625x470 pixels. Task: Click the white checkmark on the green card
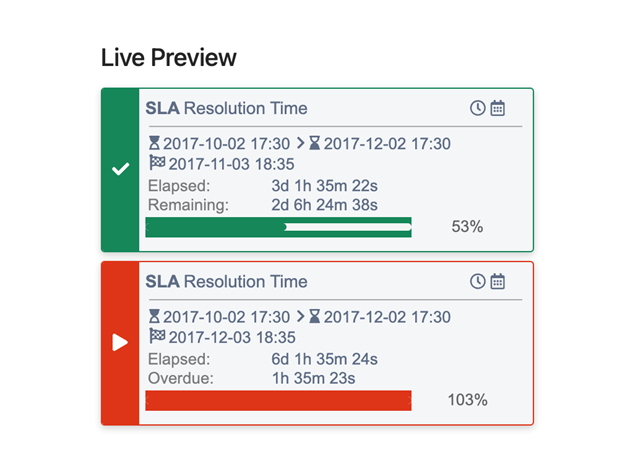(120, 170)
